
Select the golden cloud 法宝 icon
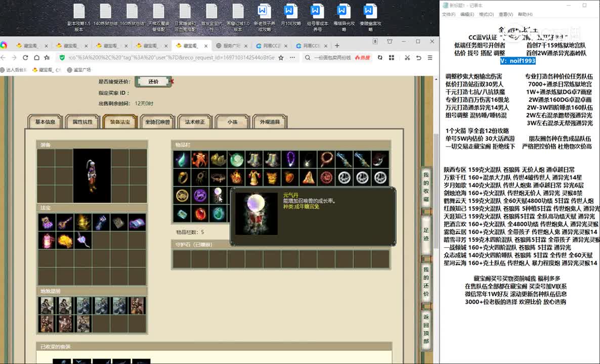(65, 241)
